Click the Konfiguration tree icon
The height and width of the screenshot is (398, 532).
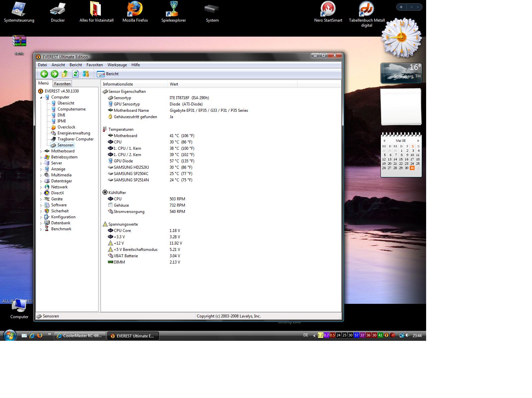coord(47,217)
